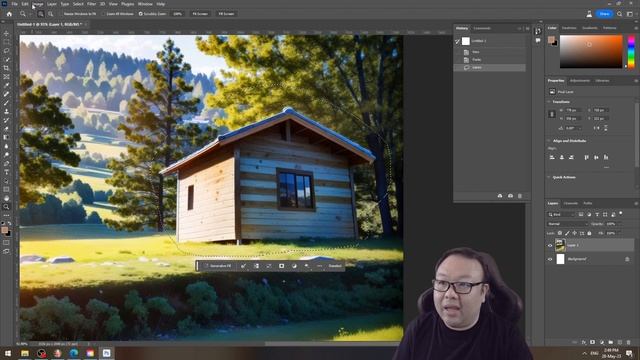
Task: Select the Paste state in History panel
Action: pos(490,60)
